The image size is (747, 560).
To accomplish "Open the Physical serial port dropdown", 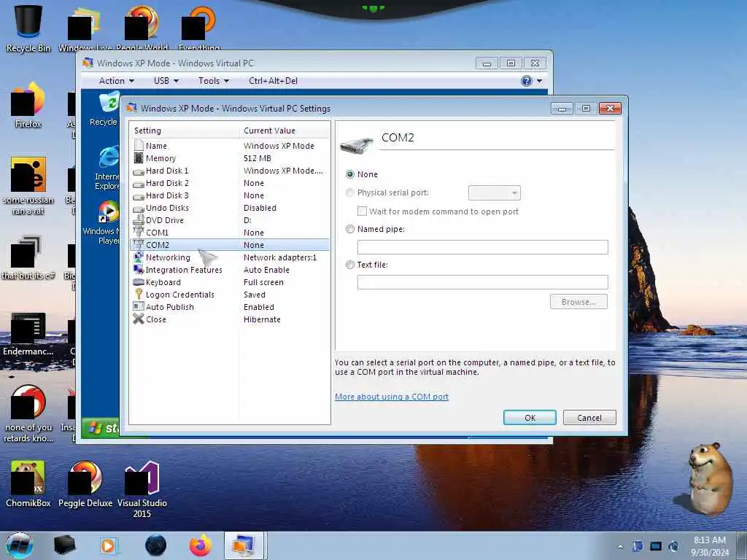I will pyautogui.click(x=495, y=192).
